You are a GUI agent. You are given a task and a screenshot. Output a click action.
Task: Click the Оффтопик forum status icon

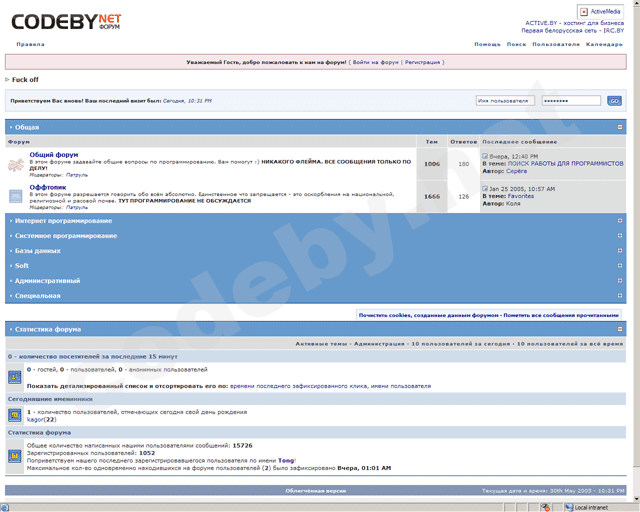pos(16,196)
